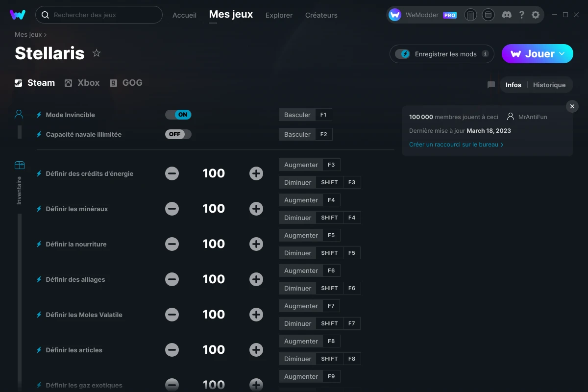Click Créer un raccourci sur le bureau
This screenshot has width=588, height=392.
[x=456, y=145]
